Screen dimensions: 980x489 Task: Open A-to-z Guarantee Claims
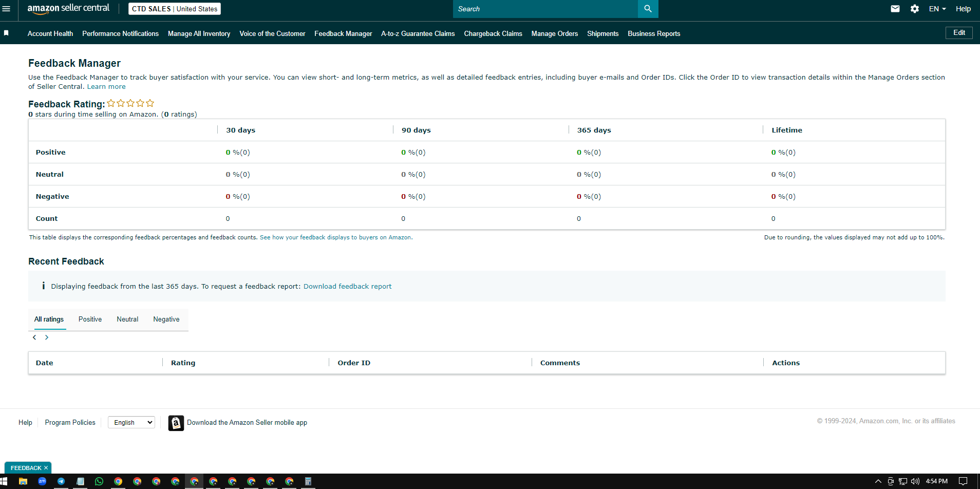[x=418, y=33]
